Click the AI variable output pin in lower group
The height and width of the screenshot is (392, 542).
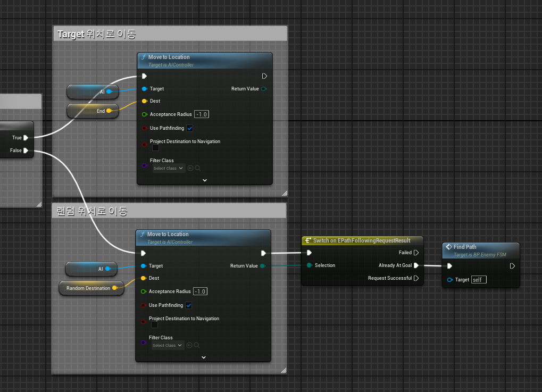[x=107, y=269]
